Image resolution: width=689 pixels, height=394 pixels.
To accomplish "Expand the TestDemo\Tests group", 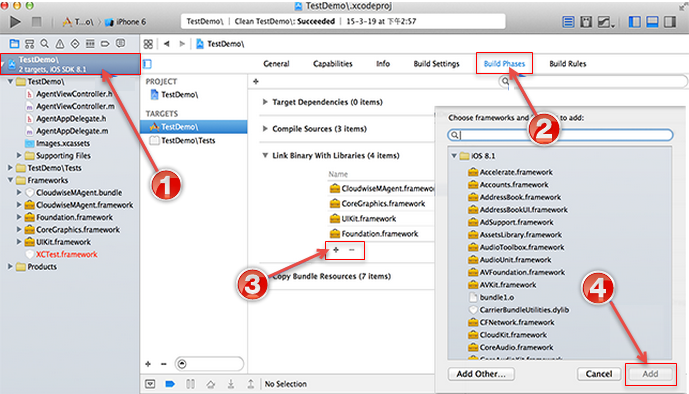I will (x=10, y=168).
